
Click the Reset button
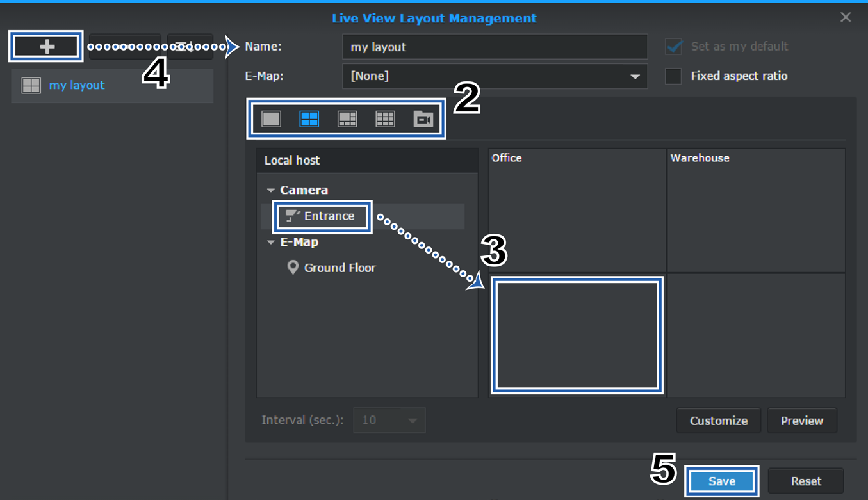(x=806, y=481)
